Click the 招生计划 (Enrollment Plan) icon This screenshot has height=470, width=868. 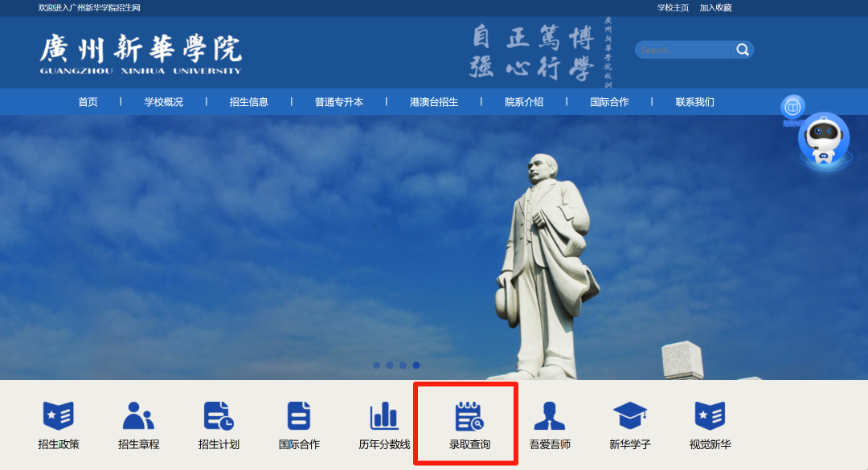coord(219,422)
